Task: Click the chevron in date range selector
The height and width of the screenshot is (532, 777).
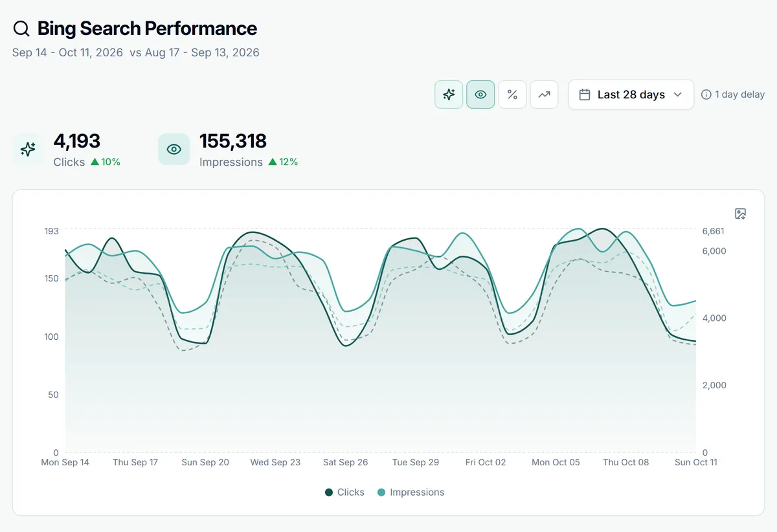Action: click(678, 94)
